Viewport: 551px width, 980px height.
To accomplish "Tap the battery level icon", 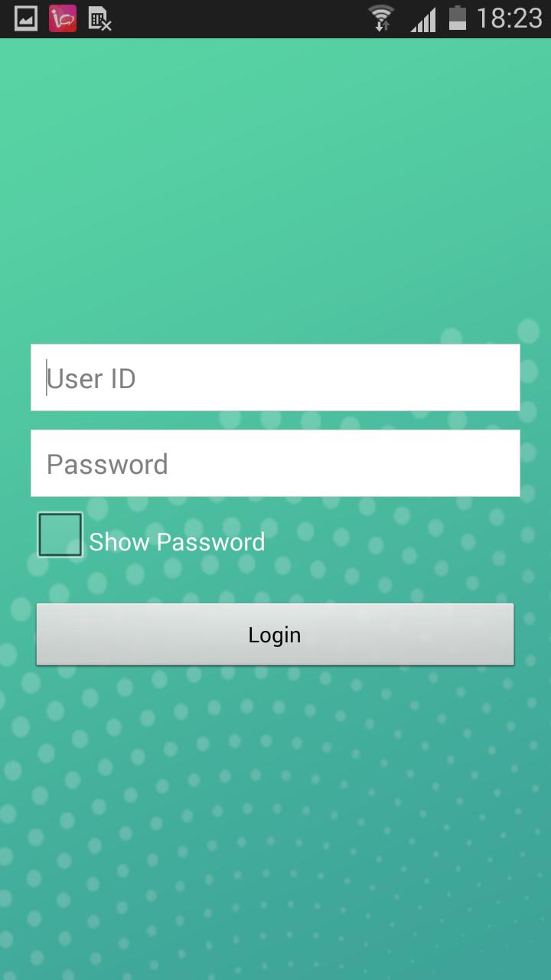I will (458, 18).
